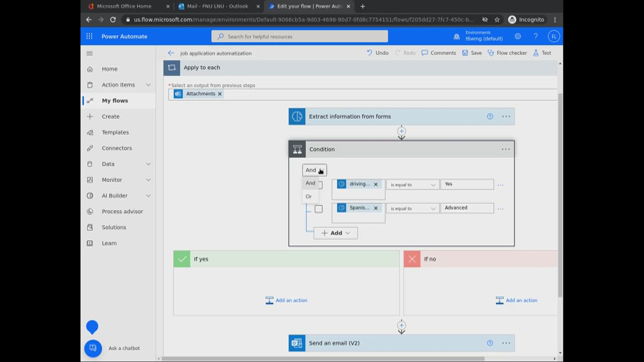Switch to the Mail Outlook browser tab
The height and width of the screenshot is (362, 644).
(217, 6)
